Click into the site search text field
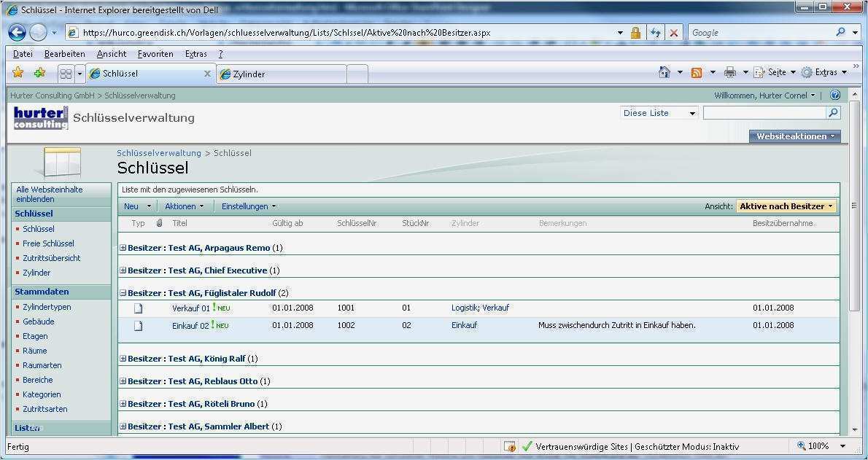 764,113
